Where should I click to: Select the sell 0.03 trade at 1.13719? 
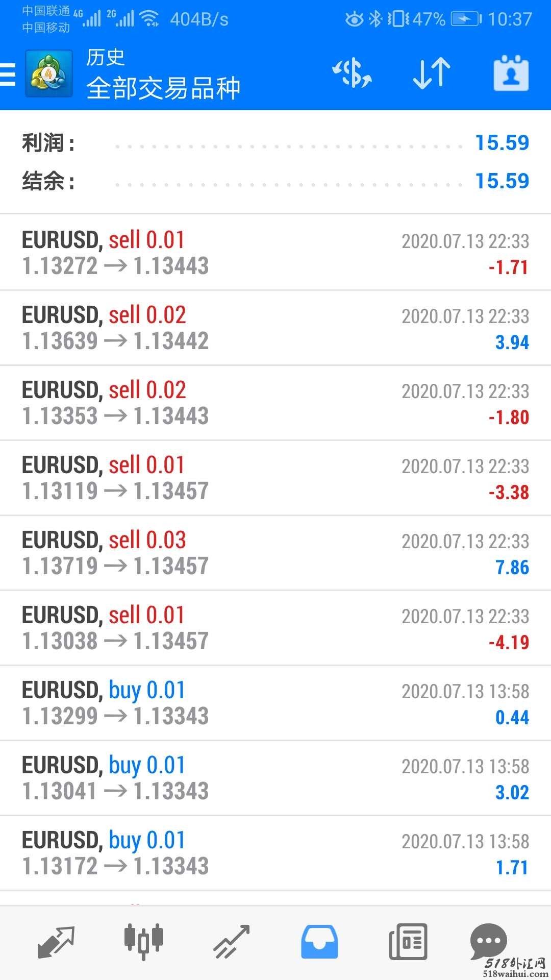click(x=275, y=553)
